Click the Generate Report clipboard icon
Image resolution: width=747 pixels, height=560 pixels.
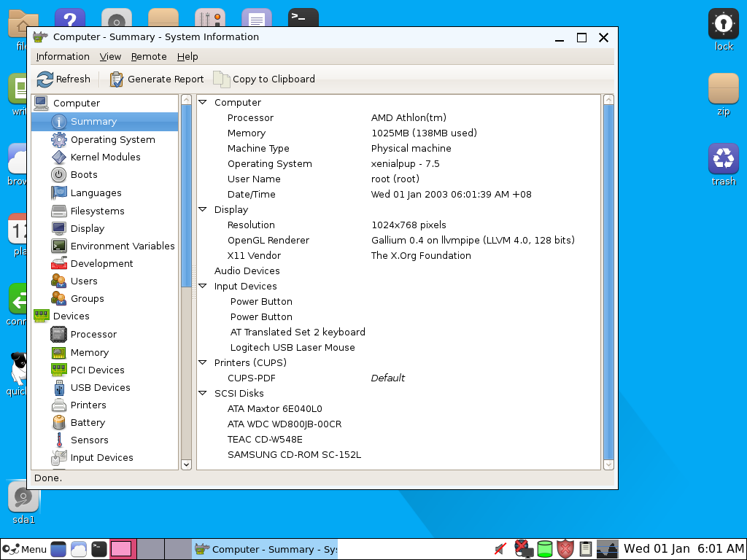coord(116,79)
